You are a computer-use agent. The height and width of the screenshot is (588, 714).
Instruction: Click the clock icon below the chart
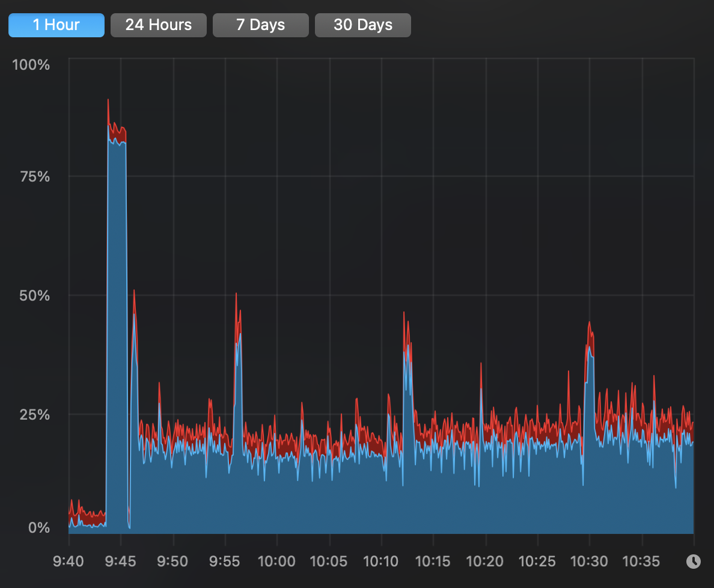click(x=694, y=561)
